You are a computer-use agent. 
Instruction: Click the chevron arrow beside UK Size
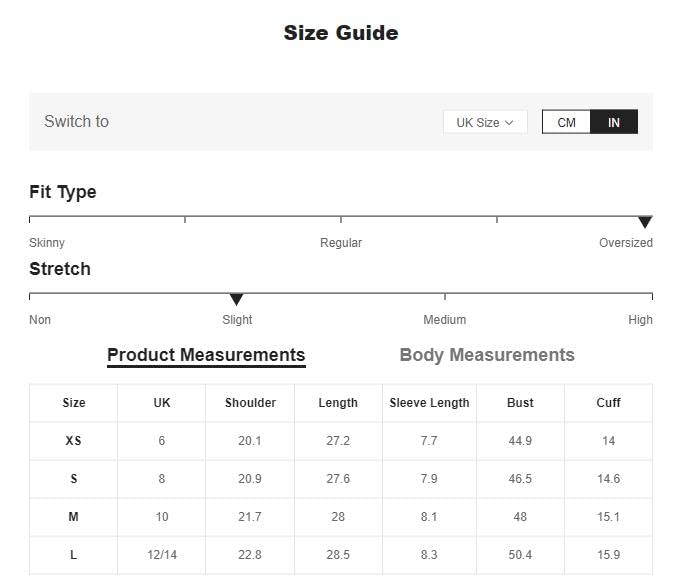pyautogui.click(x=509, y=122)
